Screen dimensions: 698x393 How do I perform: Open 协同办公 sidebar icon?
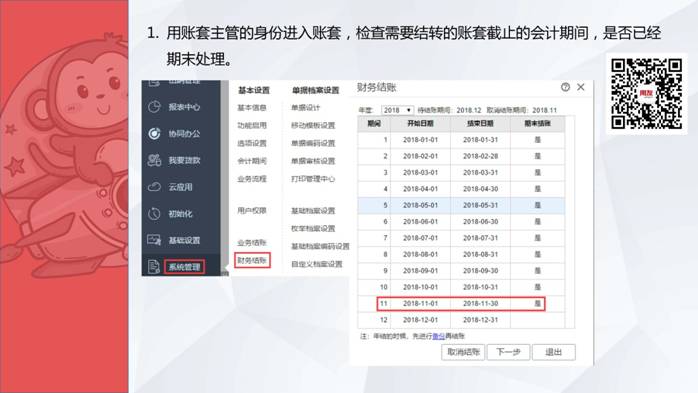[154, 134]
